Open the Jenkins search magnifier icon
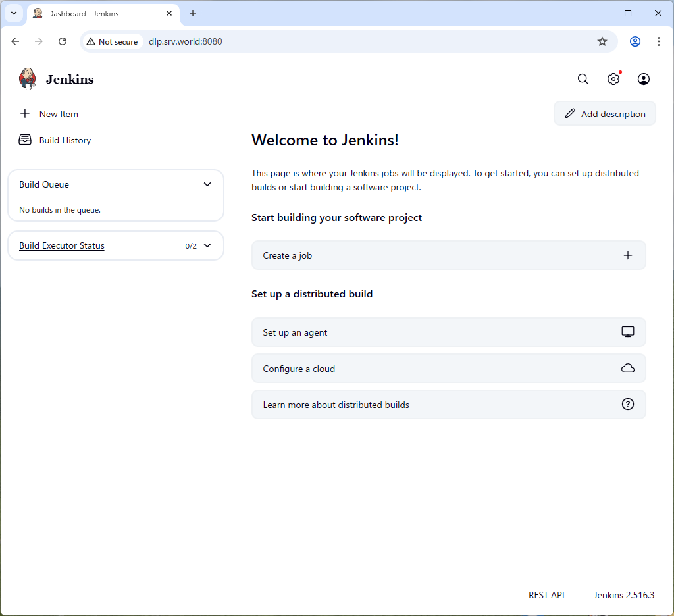The width and height of the screenshot is (674, 616). click(x=583, y=79)
